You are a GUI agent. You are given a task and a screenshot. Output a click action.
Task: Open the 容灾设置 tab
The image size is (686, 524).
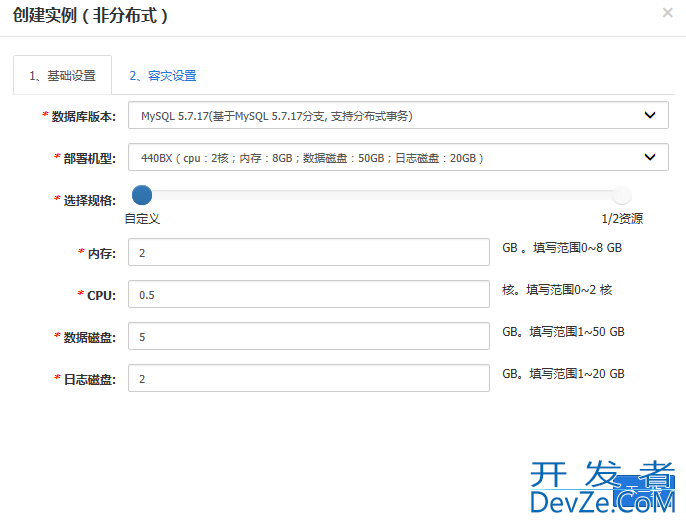tap(163, 76)
